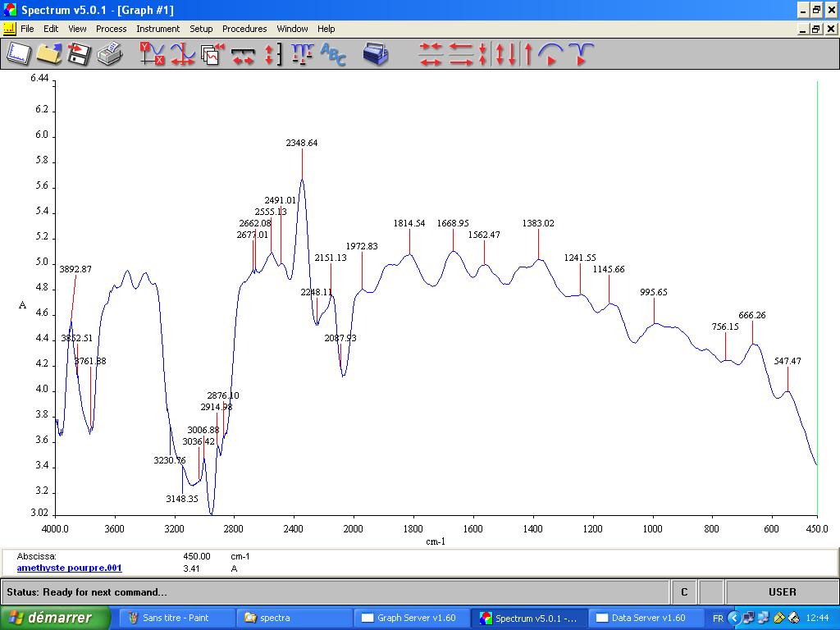Image resolution: width=840 pixels, height=630 pixels.
Task: Click the new spectrum window icon
Action: tap(18, 54)
